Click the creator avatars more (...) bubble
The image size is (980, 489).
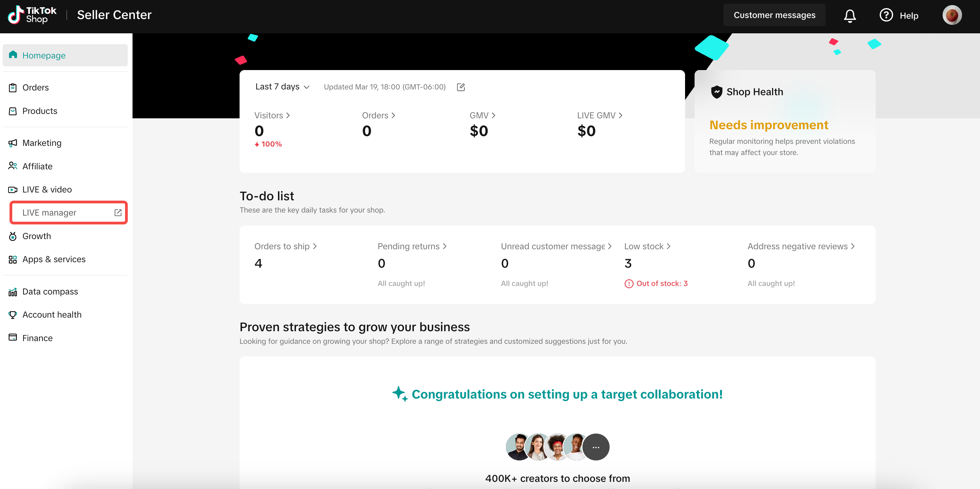[595, 447]
